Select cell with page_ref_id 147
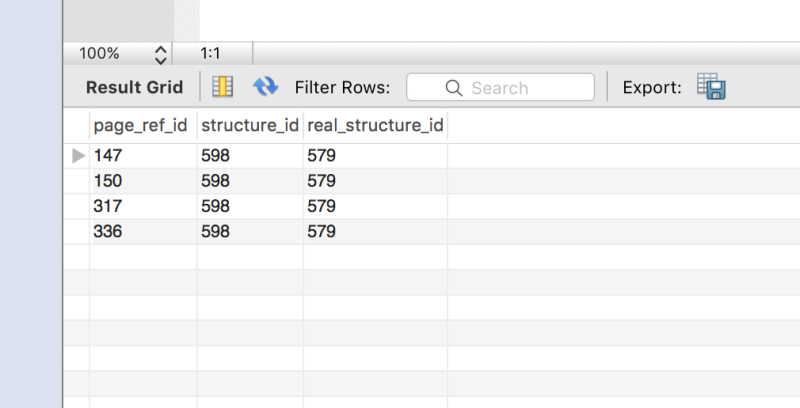 (x=143, y=156)
